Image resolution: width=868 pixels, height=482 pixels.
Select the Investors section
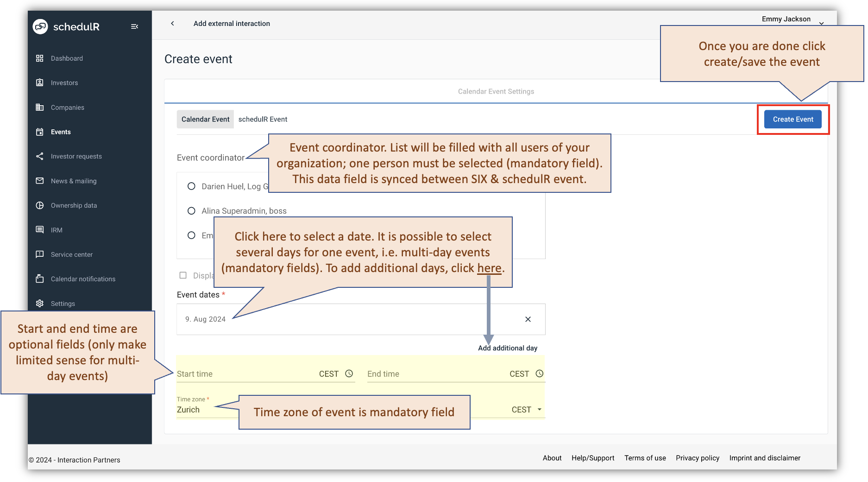click(x=64, y=82)
